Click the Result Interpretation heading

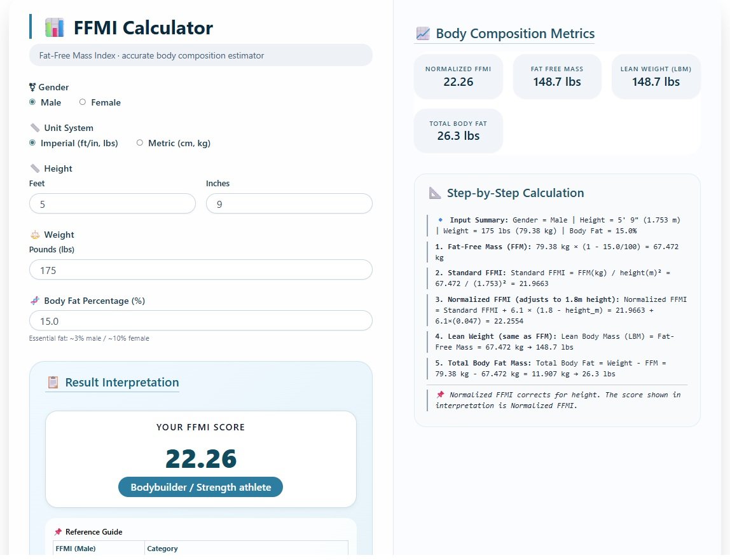[122, 383]
